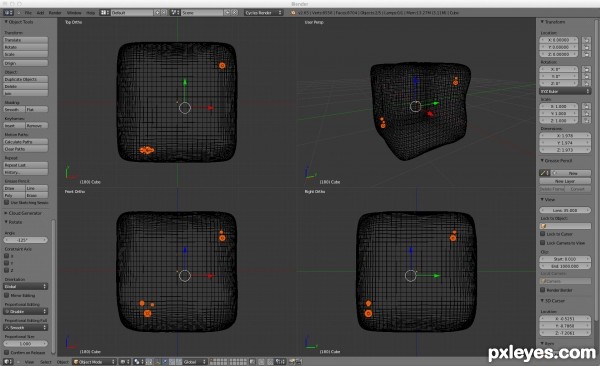Click the screen layout browse icon beside Default

(104, 13)
